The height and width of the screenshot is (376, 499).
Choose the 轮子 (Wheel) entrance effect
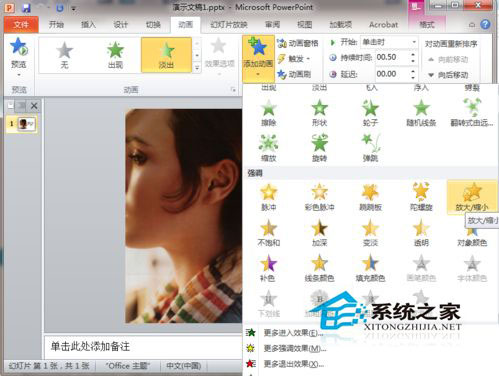coord(370,113)
